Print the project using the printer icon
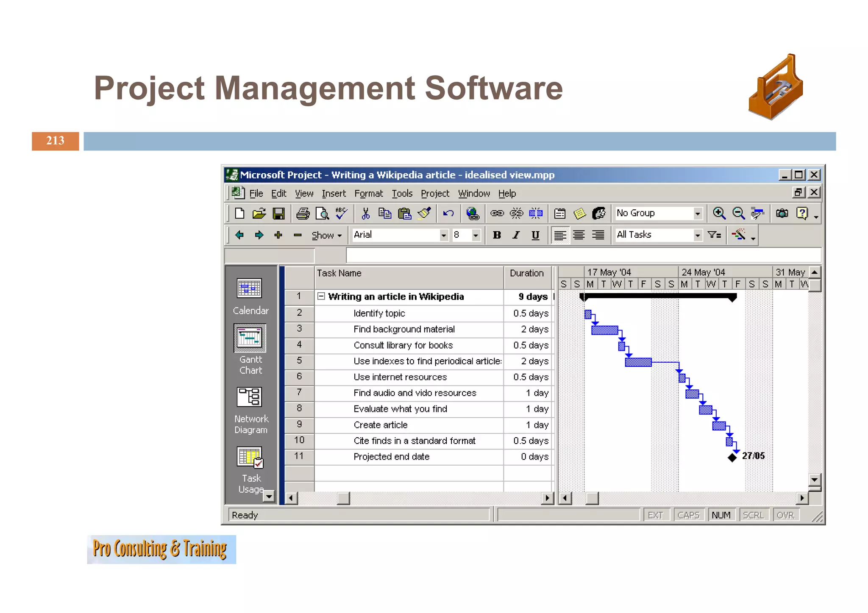868x613 pixels. [303, 213]
